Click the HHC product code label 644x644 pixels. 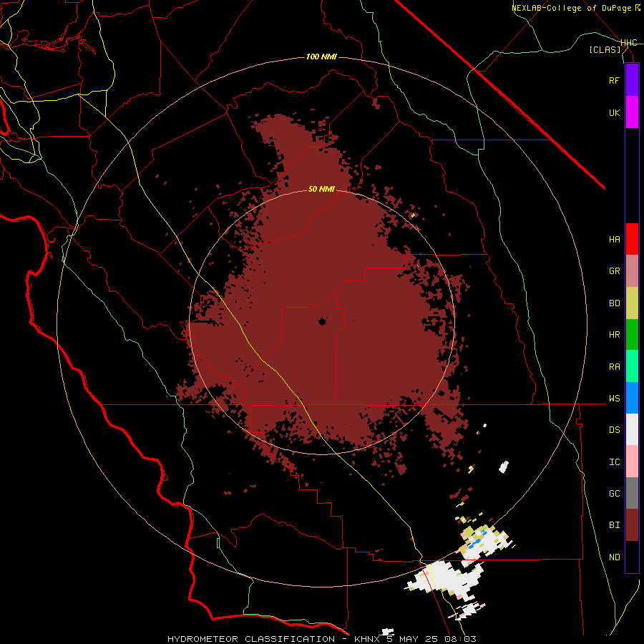(x=628, y=43)
